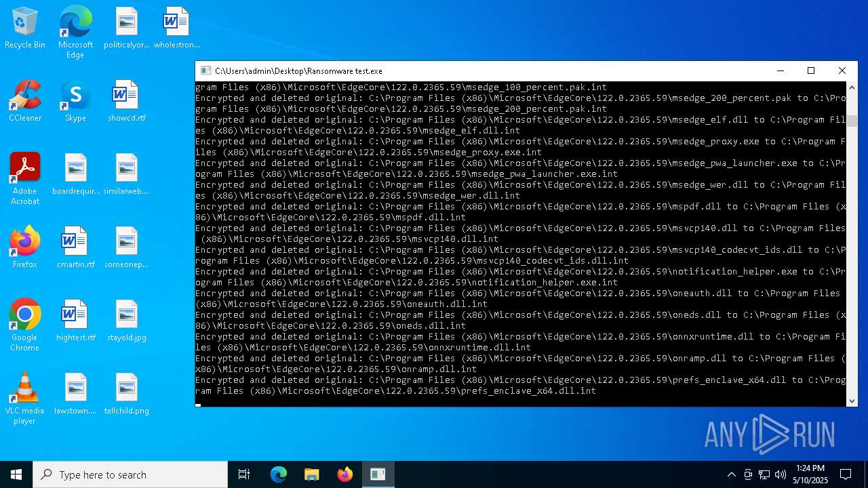Screen dimensions: 868x488
Task: Open Task View on the taskbar
Action: tap(244, 474)
